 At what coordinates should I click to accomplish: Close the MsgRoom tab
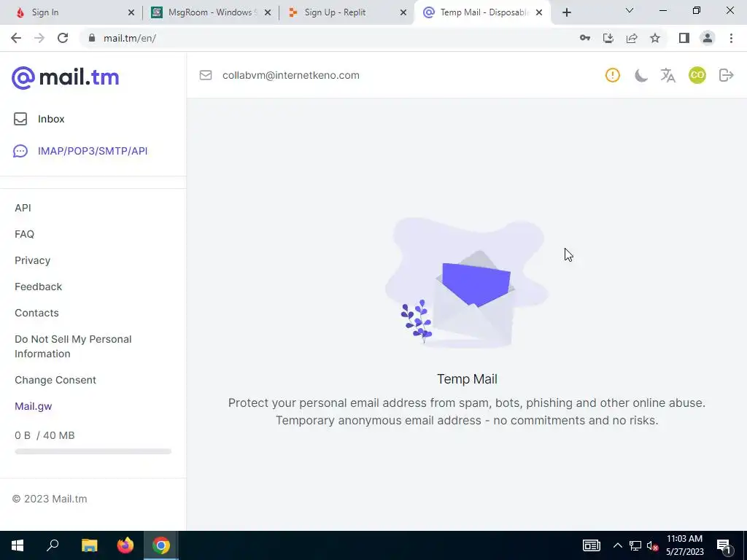pos(268,13)
